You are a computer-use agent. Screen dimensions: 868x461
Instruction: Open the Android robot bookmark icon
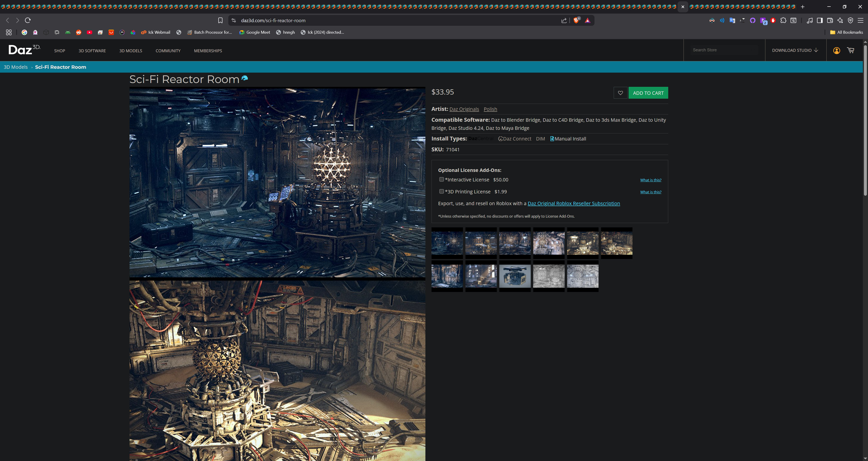click(68, 32)
